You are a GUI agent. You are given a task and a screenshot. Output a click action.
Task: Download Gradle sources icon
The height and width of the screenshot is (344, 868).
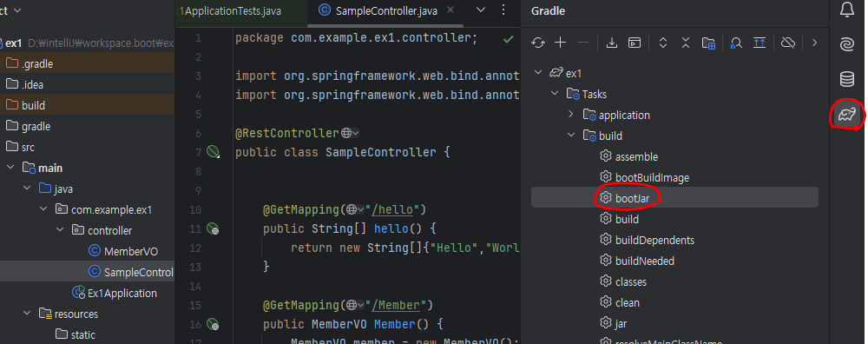click(612, 43)
